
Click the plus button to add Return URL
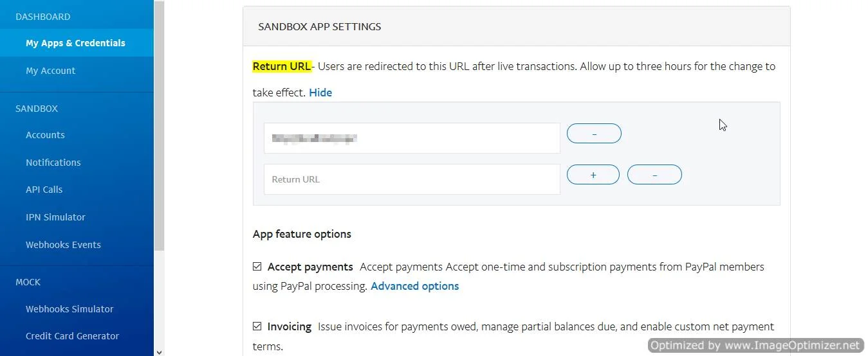593,175
